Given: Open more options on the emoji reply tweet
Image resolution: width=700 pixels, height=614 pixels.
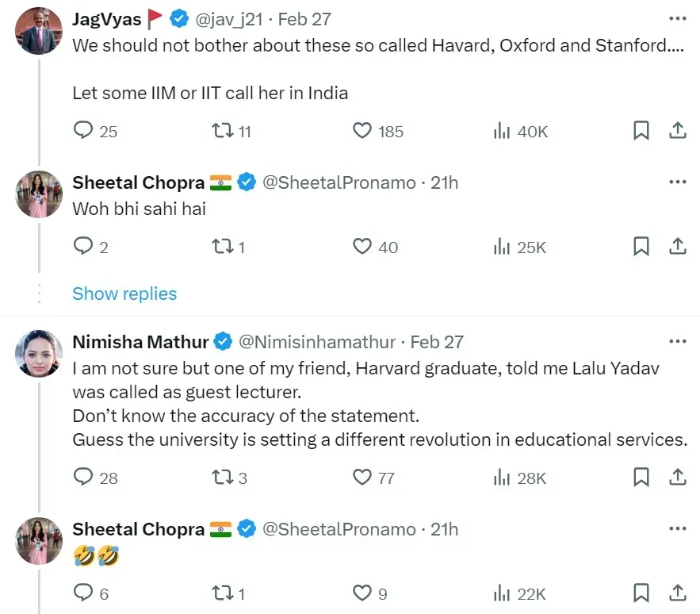Looking at the screenshot, I should 677,528.
